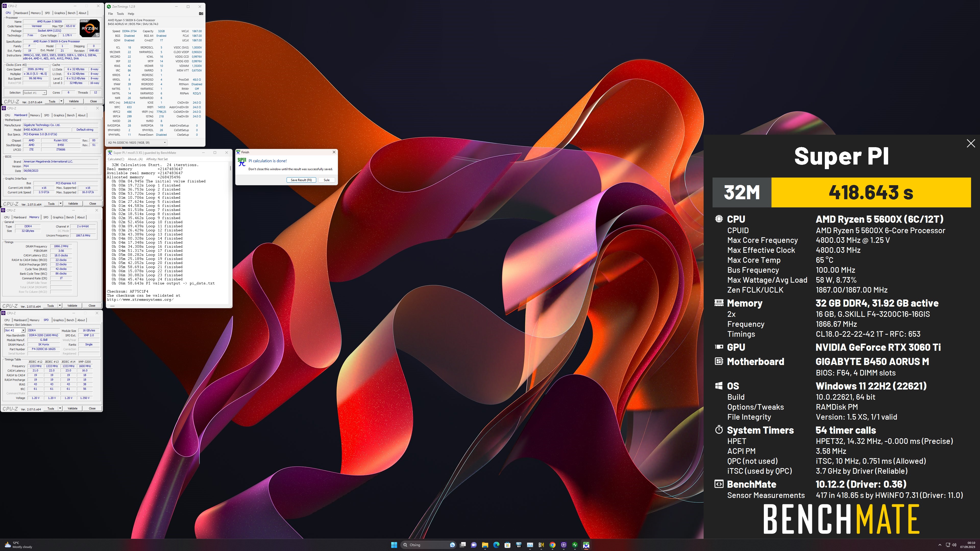This screenshot has height=551, width=980.
Task: Open Super PI Calculate(C) menu
Action: click(x=116, y=159)
